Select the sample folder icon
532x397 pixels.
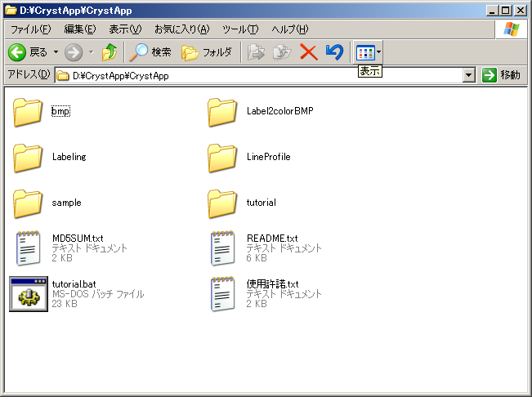coord(28,203)
